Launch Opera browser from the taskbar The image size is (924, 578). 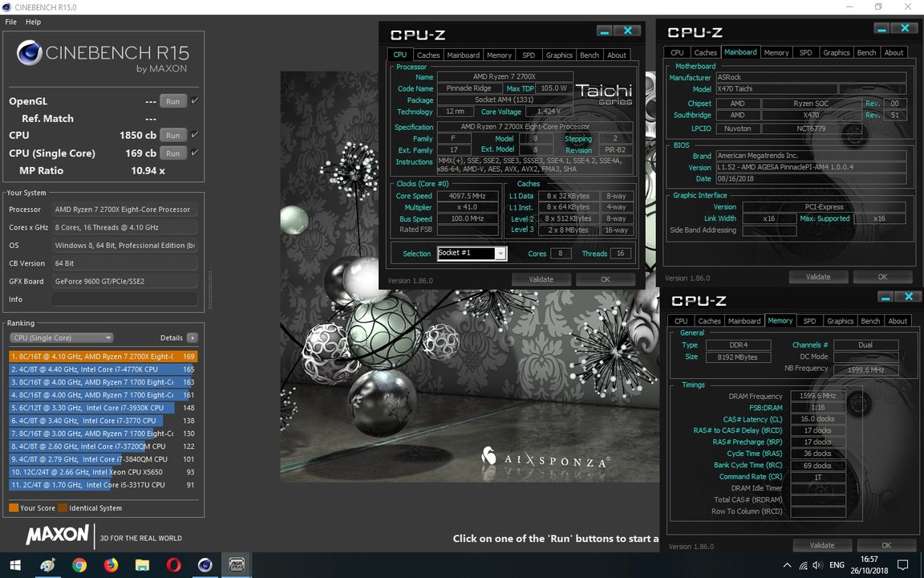(x=174, y=565)
